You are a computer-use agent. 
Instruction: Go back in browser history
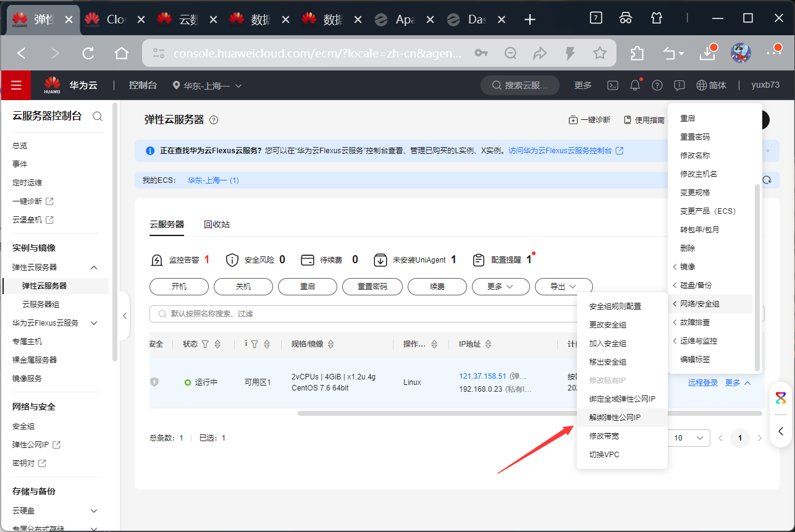(x=22, y=54)
